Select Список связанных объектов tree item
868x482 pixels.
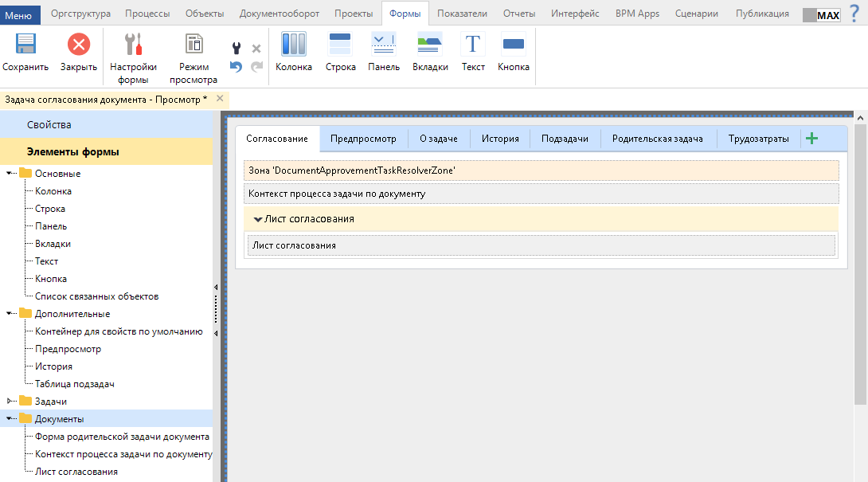(x=96, y=296)
